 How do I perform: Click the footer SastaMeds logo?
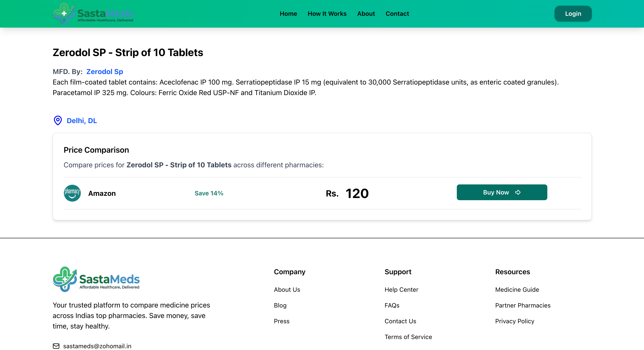96,279
